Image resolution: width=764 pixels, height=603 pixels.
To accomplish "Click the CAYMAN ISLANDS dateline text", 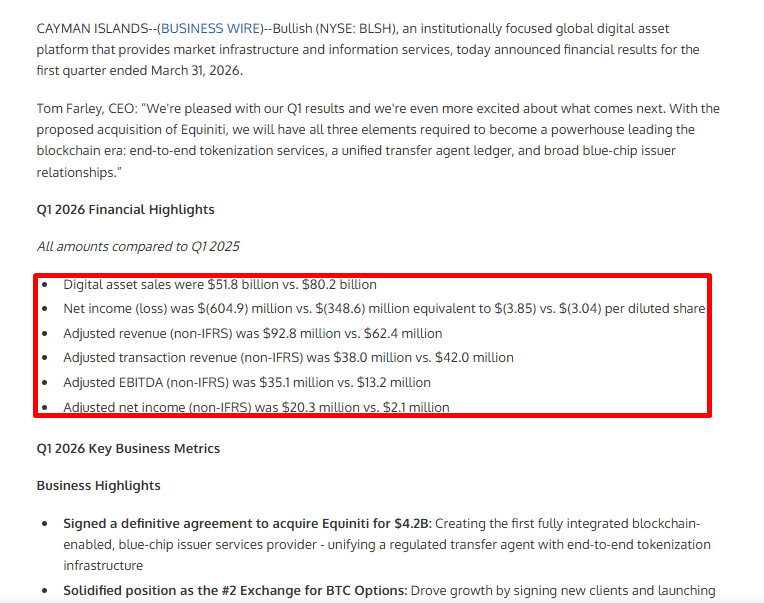I will 93,29.
